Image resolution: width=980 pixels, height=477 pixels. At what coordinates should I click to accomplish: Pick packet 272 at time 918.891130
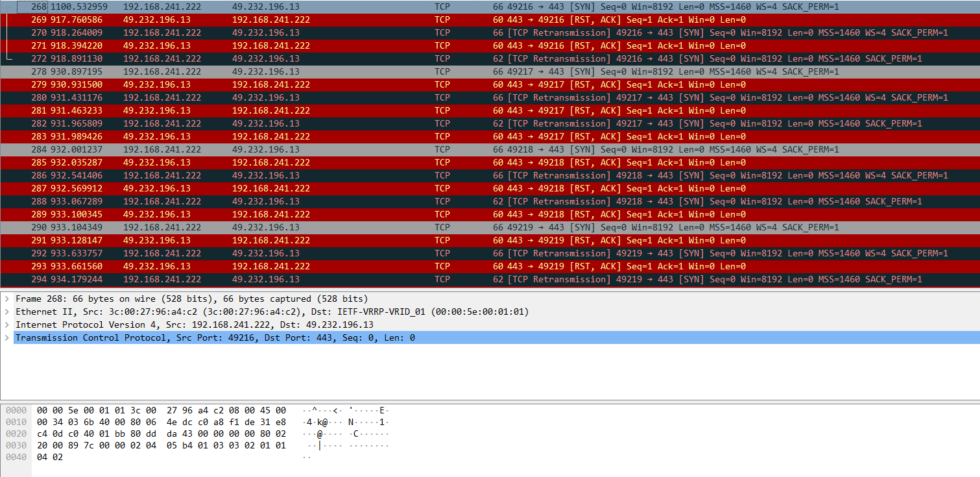point(490,58)
